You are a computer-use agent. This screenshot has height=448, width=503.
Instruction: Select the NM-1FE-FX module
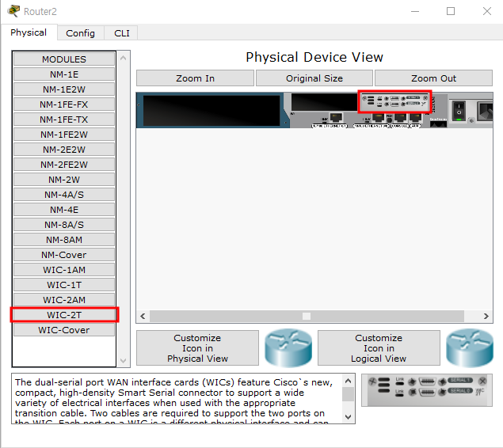coord(64,104)
